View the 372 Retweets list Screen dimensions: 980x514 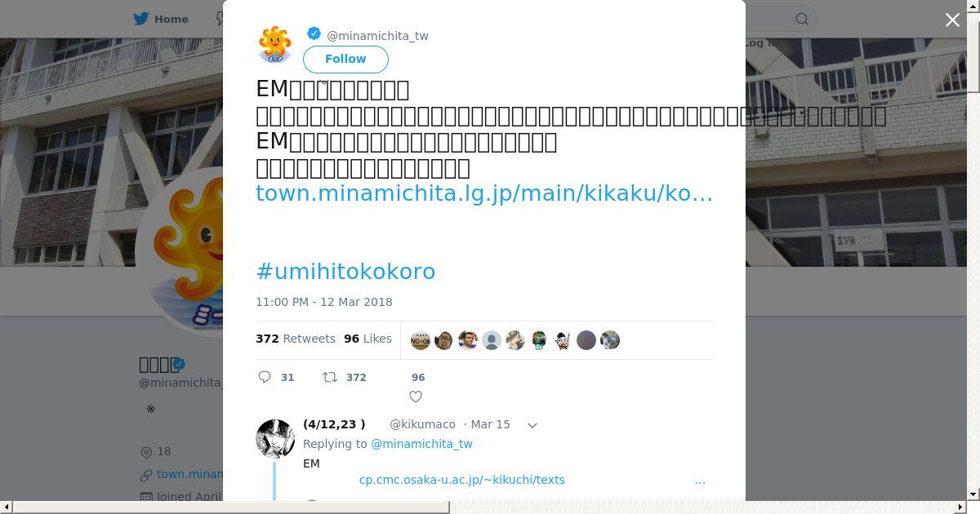pyautogui.click(x=296, y=339)
